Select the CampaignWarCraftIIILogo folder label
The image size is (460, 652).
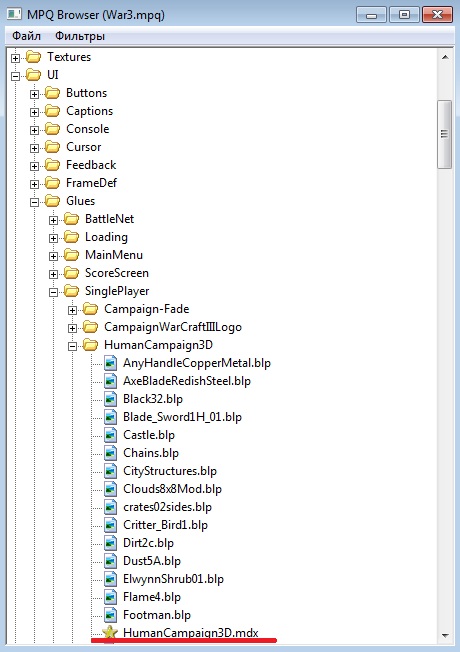(x=173, y=327)
